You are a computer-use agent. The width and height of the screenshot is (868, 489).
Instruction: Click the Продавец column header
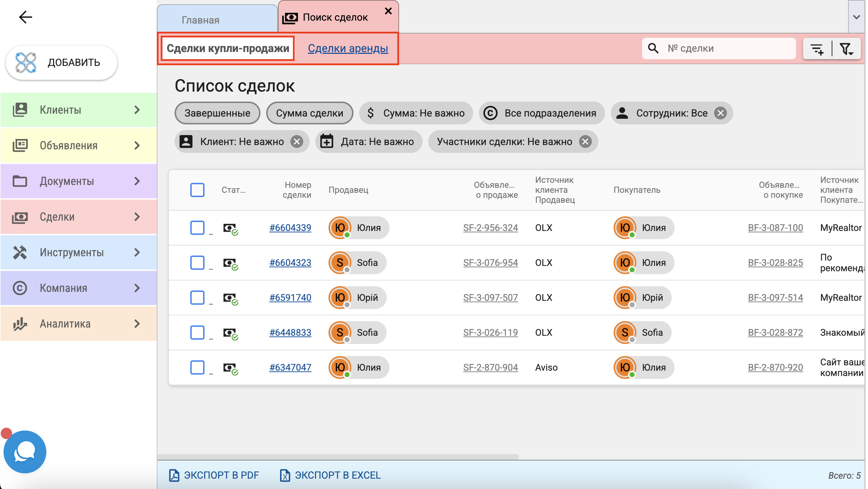coord(348,190)
